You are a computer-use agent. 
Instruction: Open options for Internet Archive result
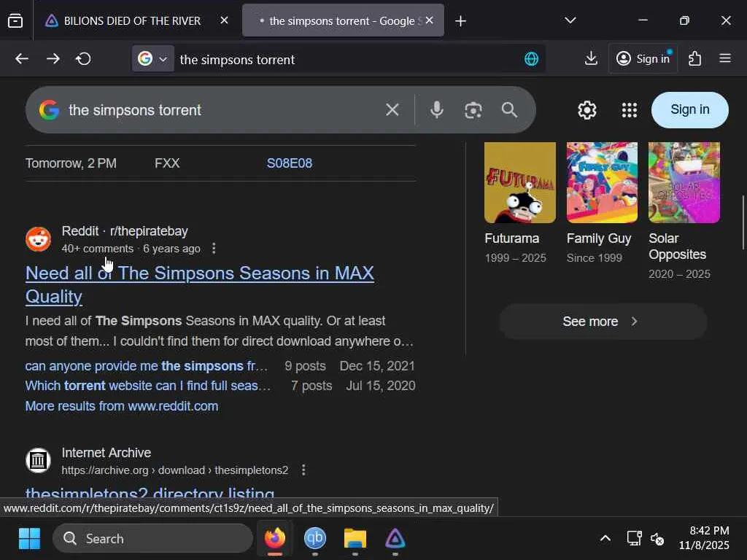coord(303,470)
